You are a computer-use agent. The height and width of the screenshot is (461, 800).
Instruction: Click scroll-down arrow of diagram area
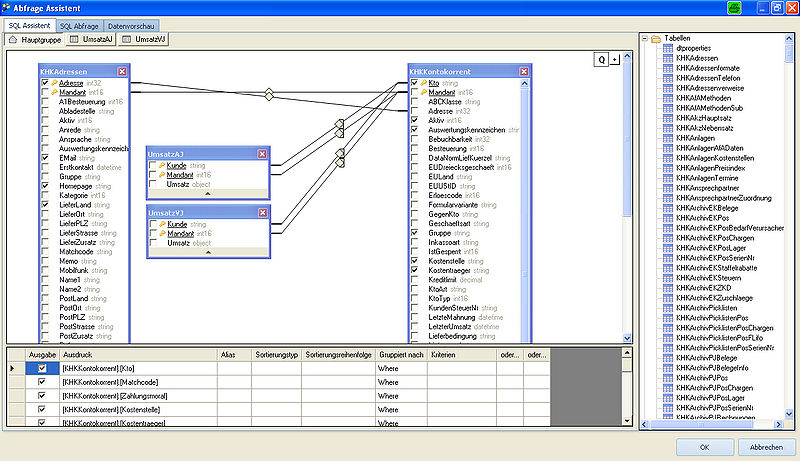pos(627,338)
